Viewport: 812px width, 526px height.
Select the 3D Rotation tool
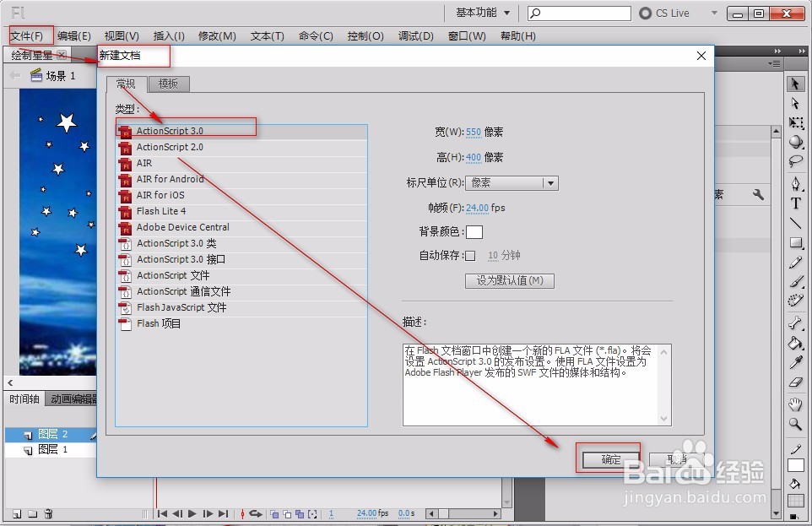pyautogui.click(x=795, y=142)
